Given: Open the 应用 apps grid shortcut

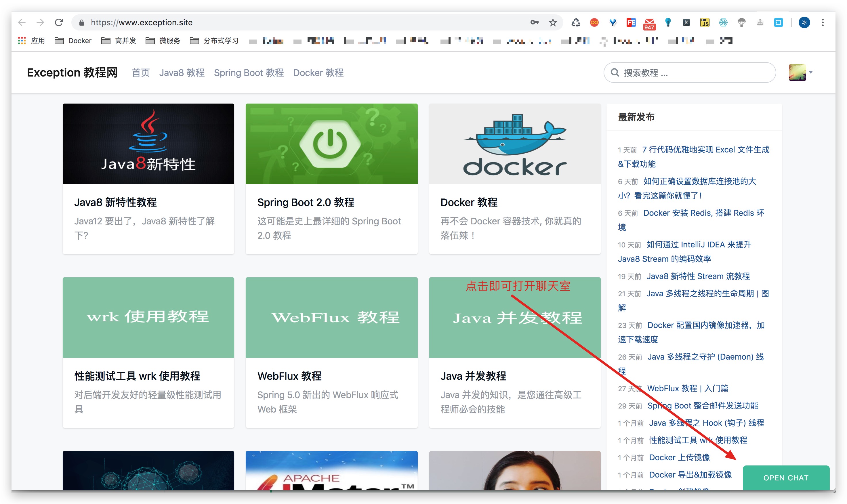Looking at the screenshot, I should click(31, 41).
